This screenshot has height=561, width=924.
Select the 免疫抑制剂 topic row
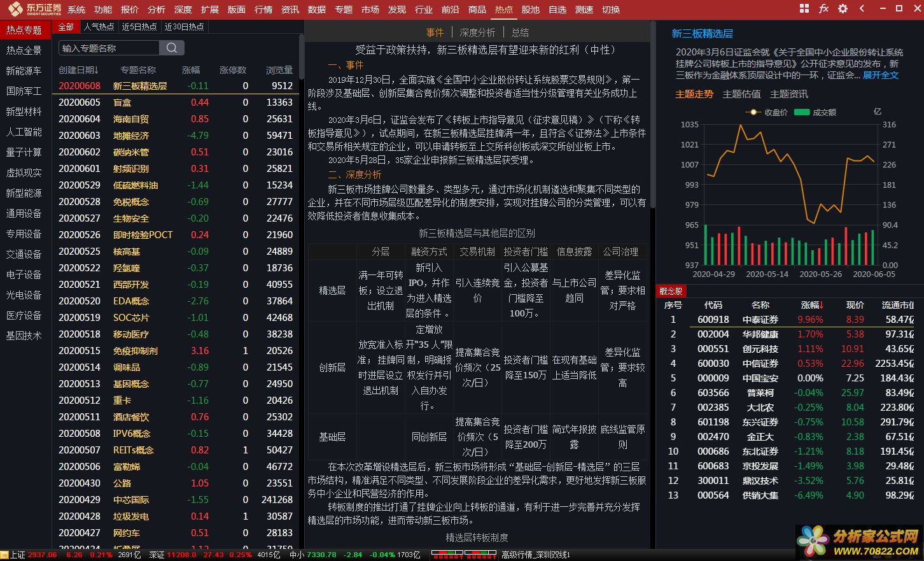176,351
